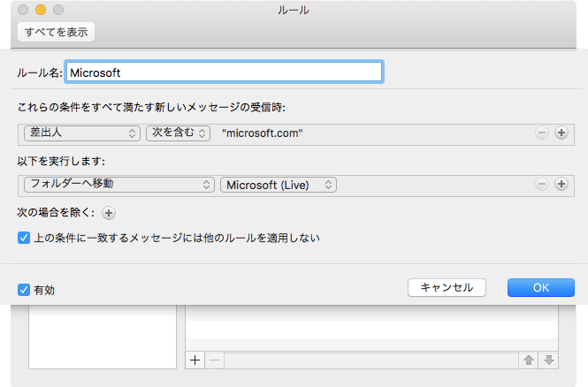Viewport: 588px width, 387px height.
Task: Open the 次を含む operator dropdown
Action: [x=178, y=133]
